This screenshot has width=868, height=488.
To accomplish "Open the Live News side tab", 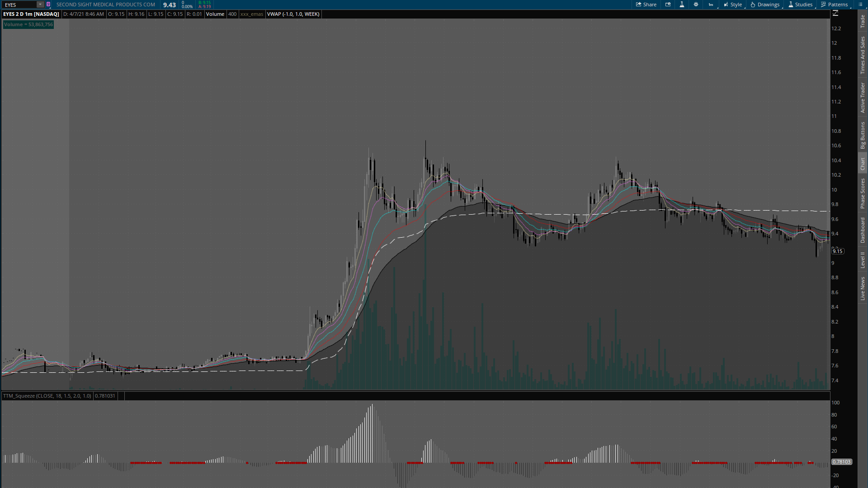I will 863,289.
